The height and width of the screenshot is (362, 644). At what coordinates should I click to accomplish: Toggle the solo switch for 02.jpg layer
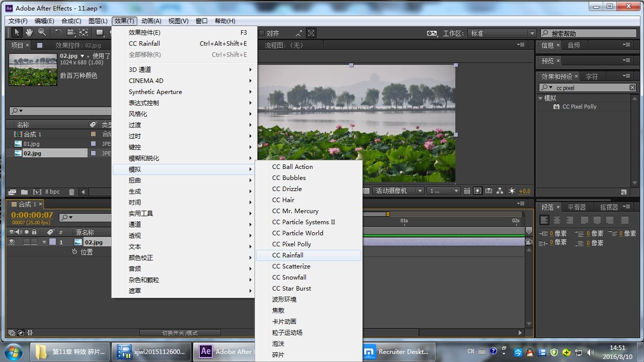click(x=27, y=242)
